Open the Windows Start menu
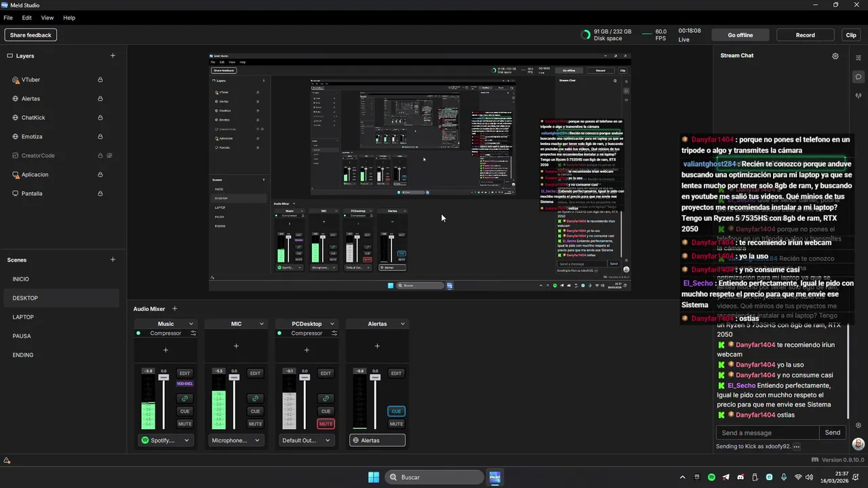Viewport: 868px width, 488px height. tap(374, 477)
